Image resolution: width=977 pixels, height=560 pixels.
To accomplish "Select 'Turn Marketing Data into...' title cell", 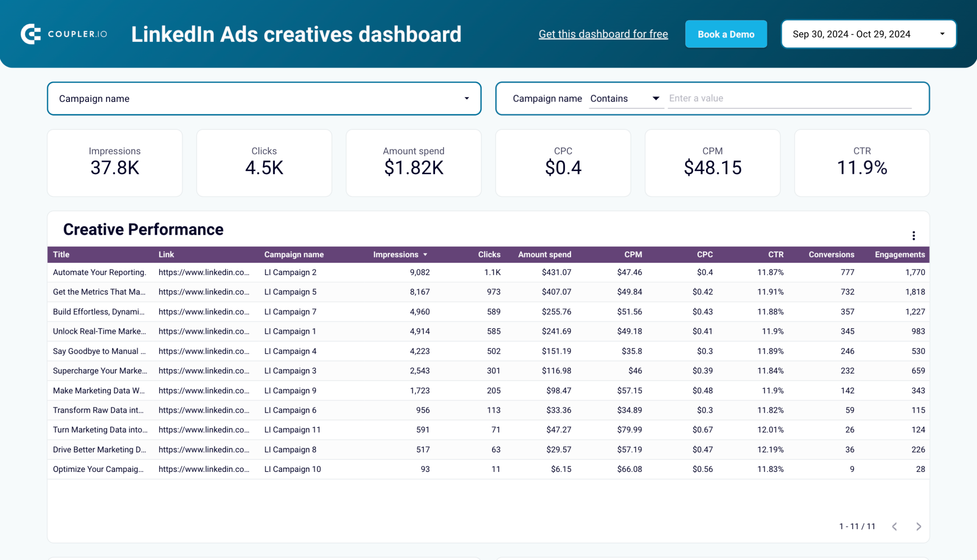I will pos(100,430).
